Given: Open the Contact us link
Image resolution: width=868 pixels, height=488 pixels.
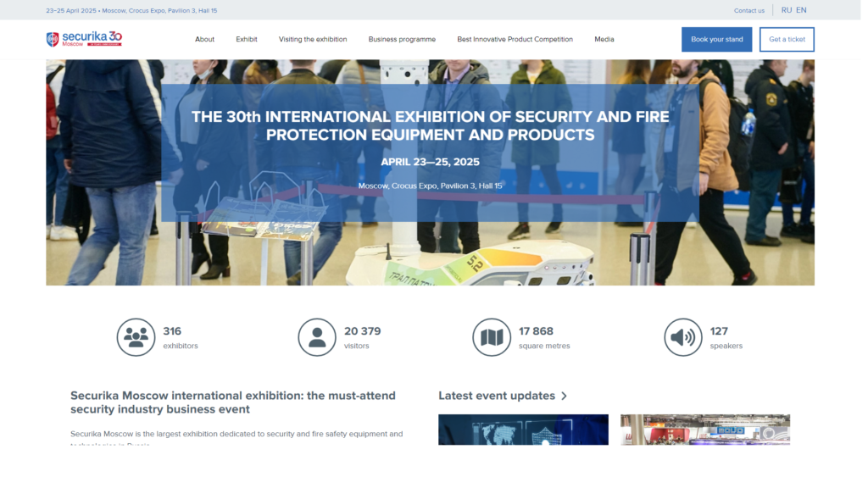Looking at the screenshot, I should 749,10.
